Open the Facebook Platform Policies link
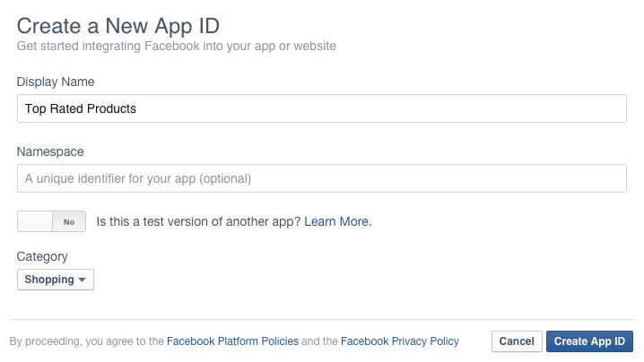 point(232,341)
